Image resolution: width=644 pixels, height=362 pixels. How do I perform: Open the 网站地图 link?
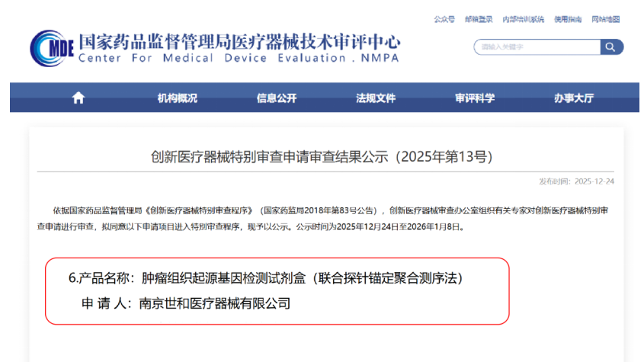pos(606,19)
